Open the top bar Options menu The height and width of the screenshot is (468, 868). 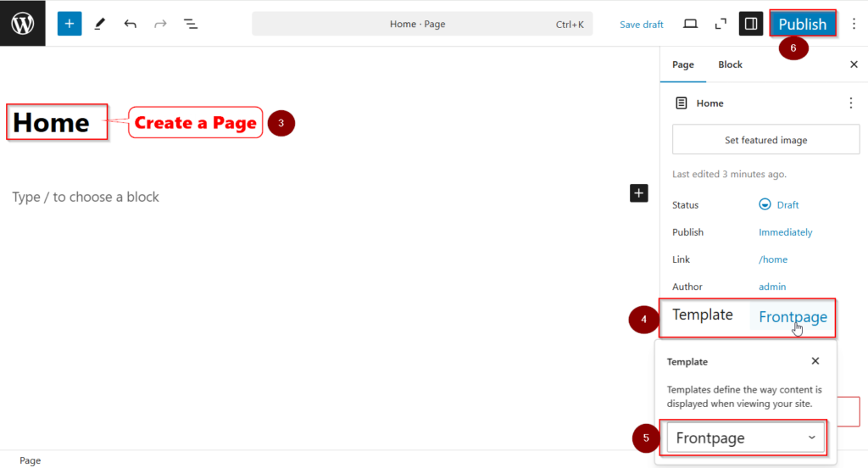click(854, 24)
